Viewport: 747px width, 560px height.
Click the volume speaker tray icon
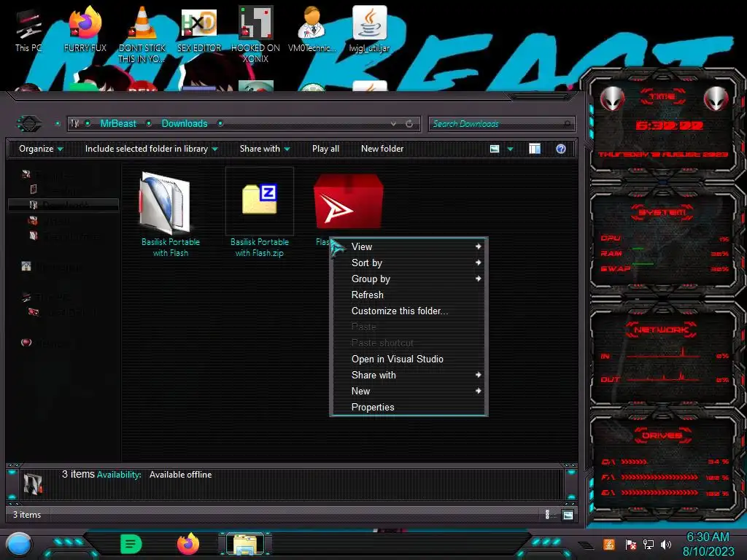(x=666, y=544)
